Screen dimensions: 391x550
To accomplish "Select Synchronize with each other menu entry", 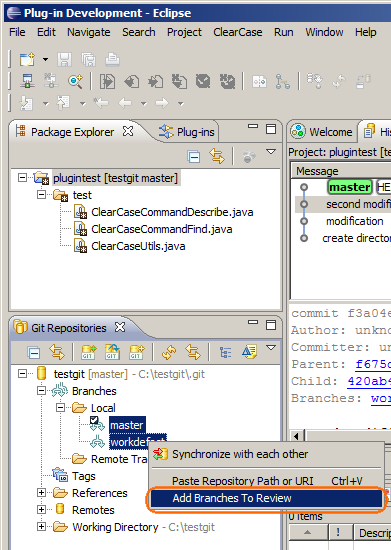I will click(x=266, y=454).
